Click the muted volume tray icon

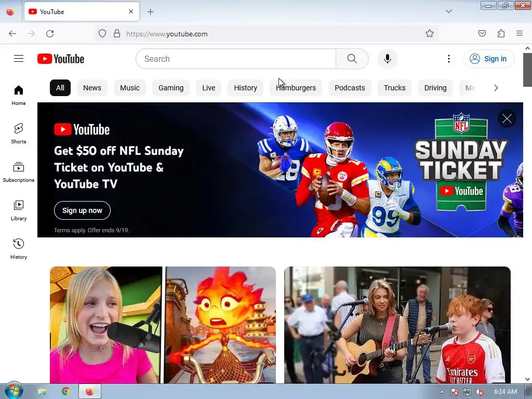(x=480, y=392)
